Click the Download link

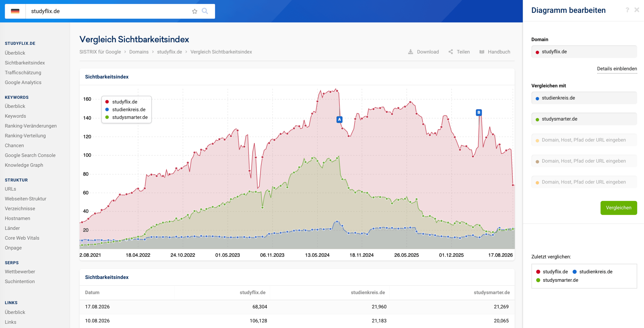(428, 52)
